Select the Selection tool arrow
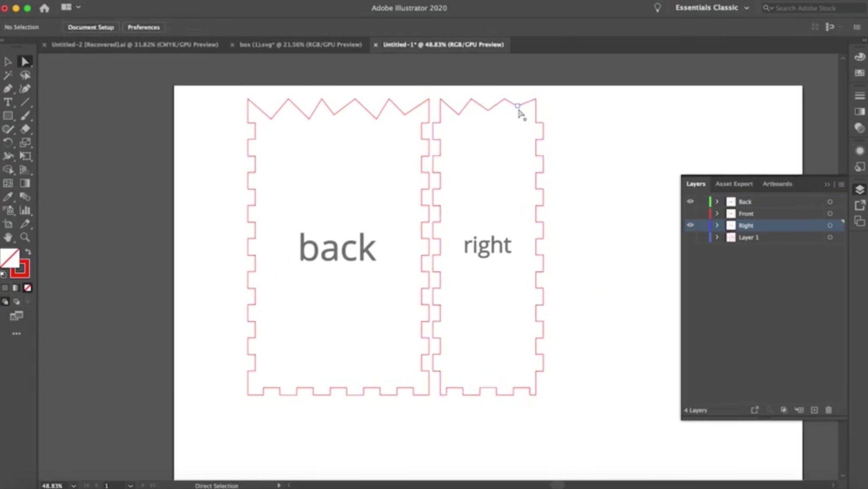The image size is (868, 489). pyautogui.click(x=8, y=61)
